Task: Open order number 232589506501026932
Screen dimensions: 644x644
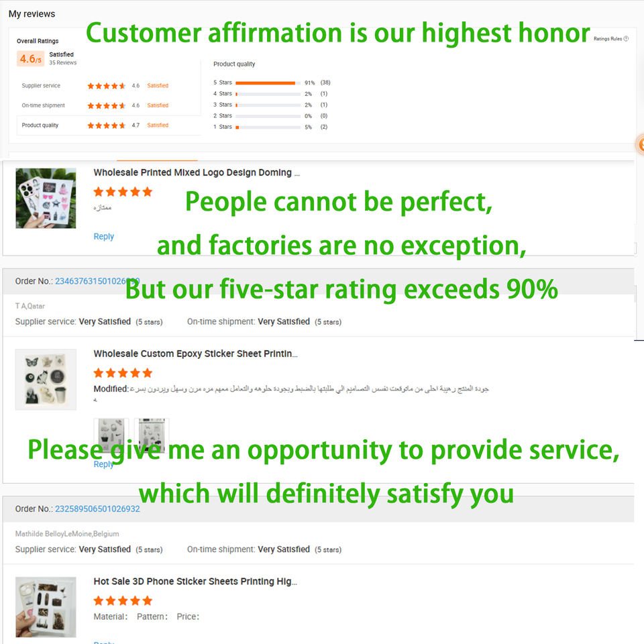Action: coord(97,509)
